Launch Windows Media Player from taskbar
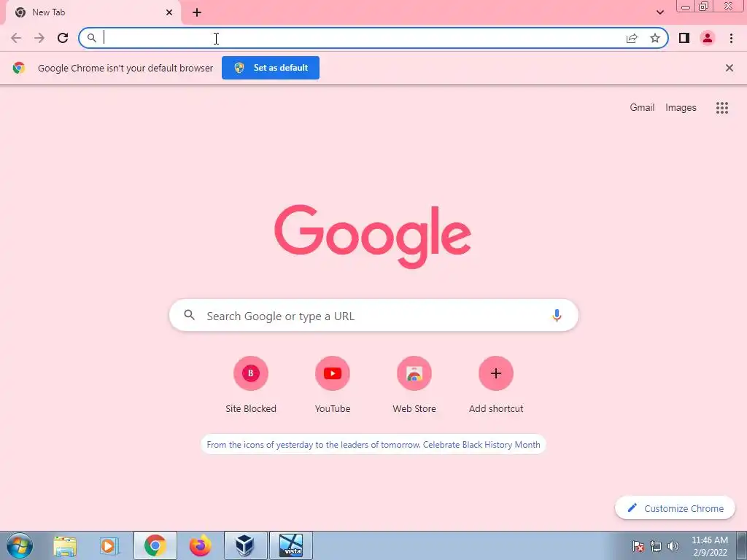Image resolution: width=747 pixels, height=560 pixels. coord(109,545)
